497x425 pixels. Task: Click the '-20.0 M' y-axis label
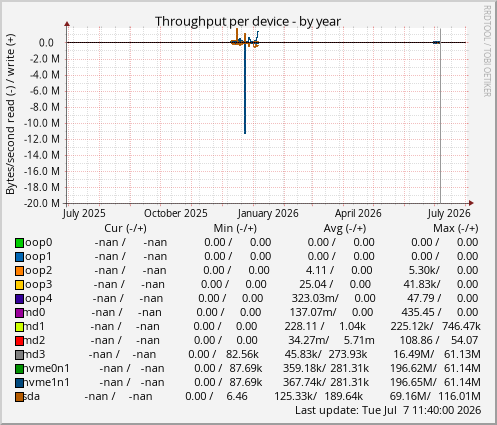point(42,203)
